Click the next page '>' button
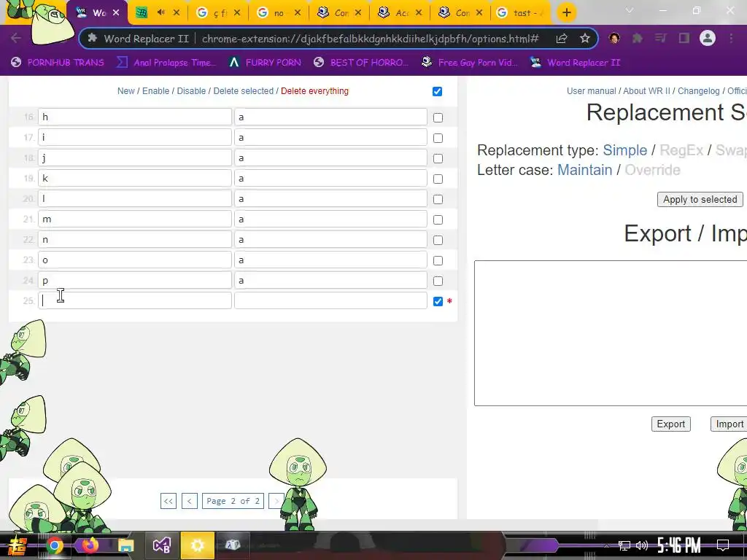 [276, 501]
